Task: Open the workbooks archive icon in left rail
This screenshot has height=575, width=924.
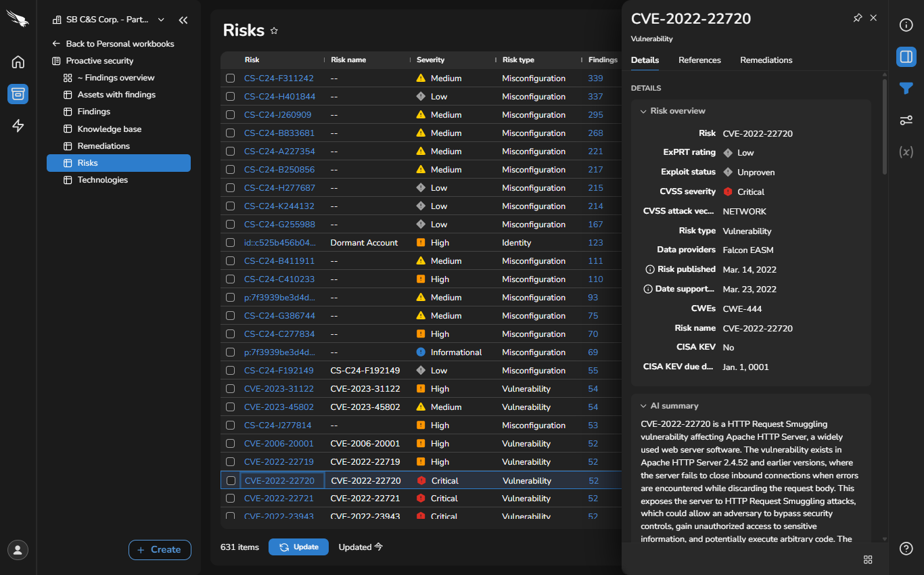Action: tap(18, 94)
